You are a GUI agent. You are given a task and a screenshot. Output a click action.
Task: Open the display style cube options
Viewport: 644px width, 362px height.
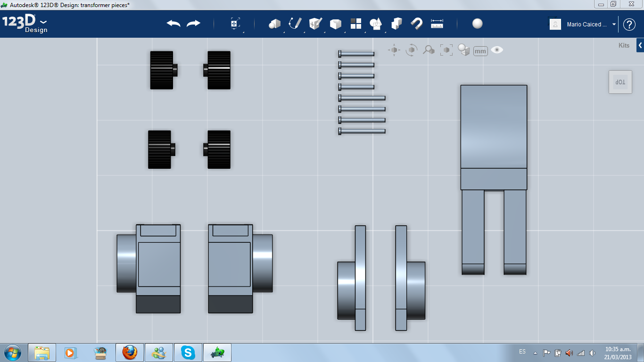click(x=464, y=50)
